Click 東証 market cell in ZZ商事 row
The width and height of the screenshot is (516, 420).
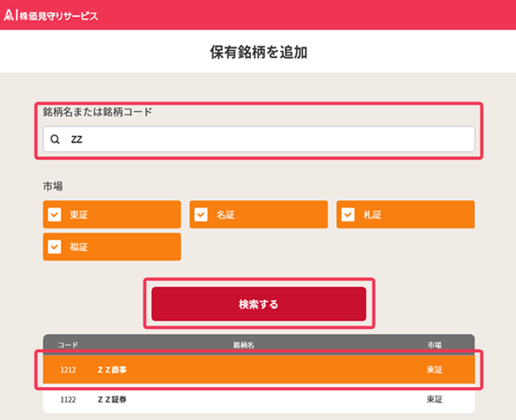435,370
